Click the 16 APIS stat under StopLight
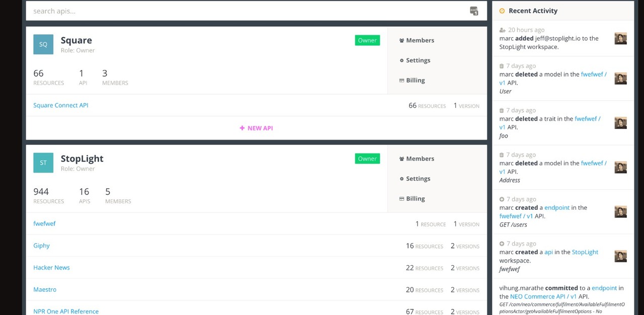The image size is (644, 315). coord(85,195)
